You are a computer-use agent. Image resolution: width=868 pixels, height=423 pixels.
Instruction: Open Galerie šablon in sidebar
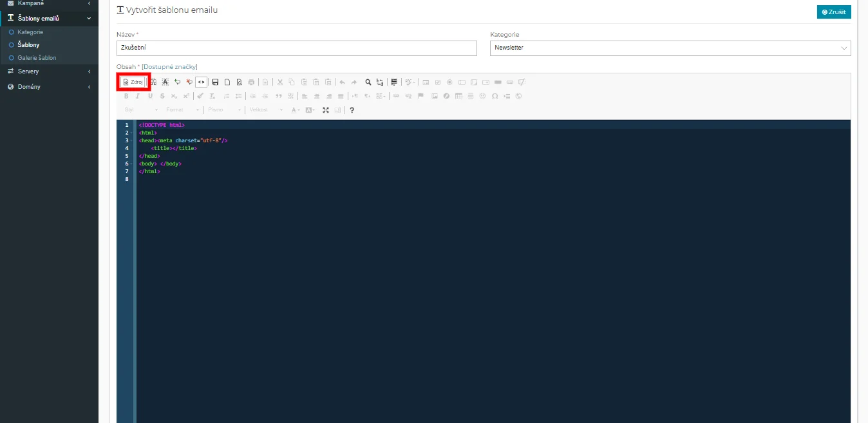pos(37,58)
